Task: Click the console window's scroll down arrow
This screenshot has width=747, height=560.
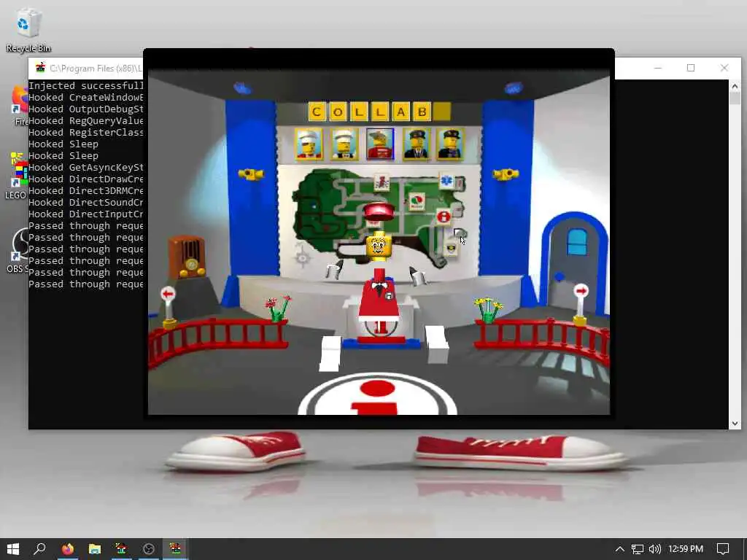Action: point(734,423)
